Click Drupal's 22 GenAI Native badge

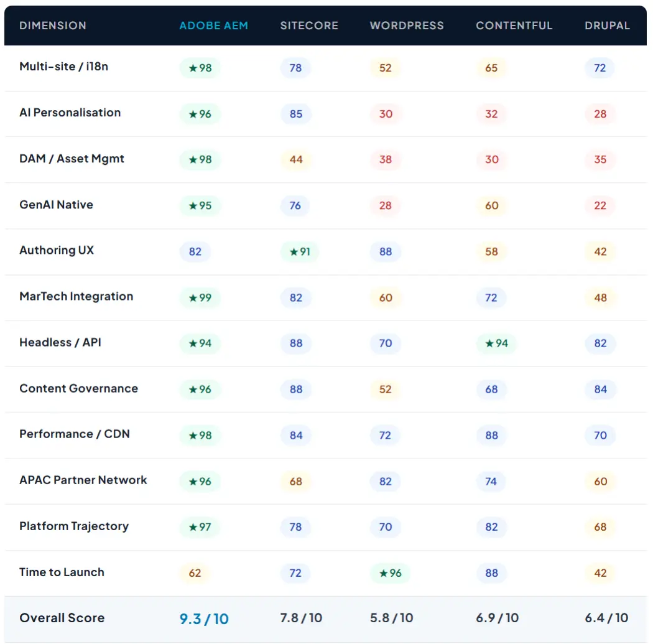point(600,206)
